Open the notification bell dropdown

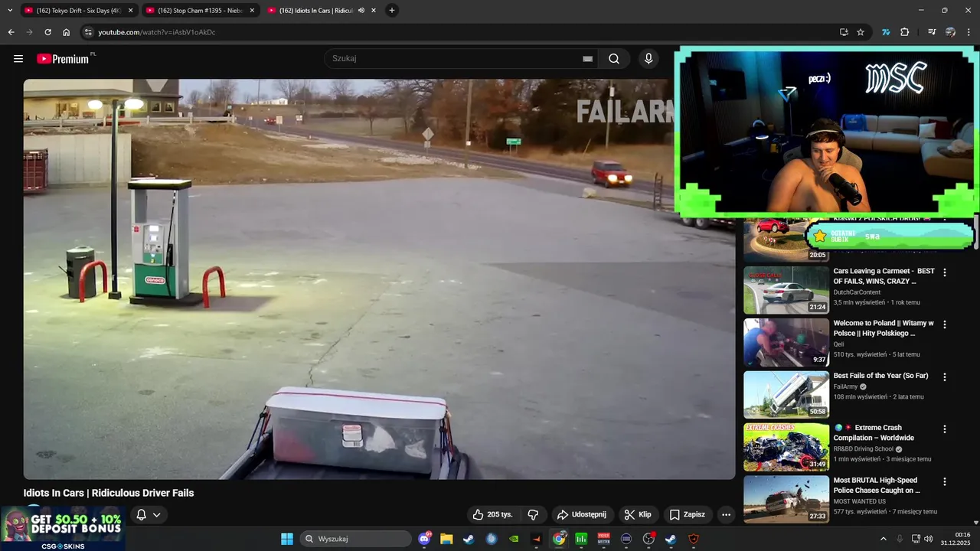pyautogui.click(x=149, y=514)
